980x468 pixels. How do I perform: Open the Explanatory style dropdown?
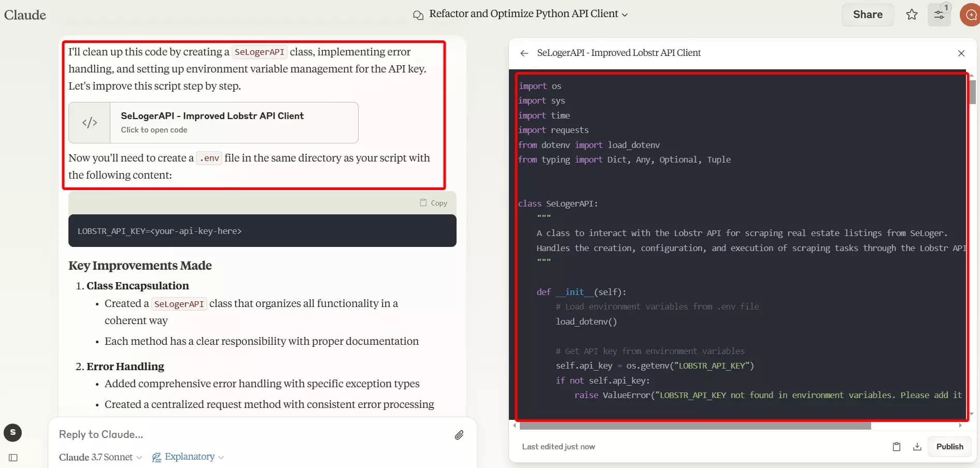click(x=188, y=457)
